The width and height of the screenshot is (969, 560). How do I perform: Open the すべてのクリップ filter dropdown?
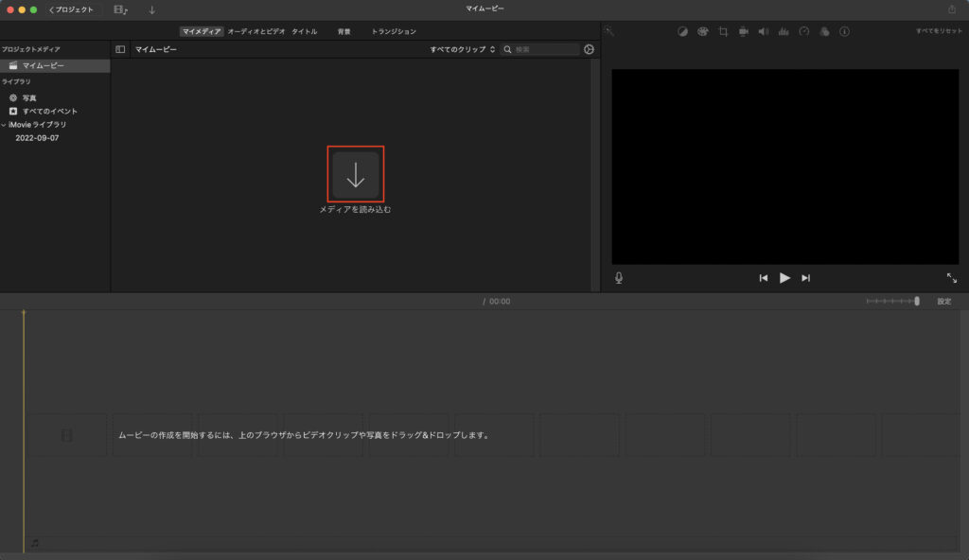click(463, 49)
